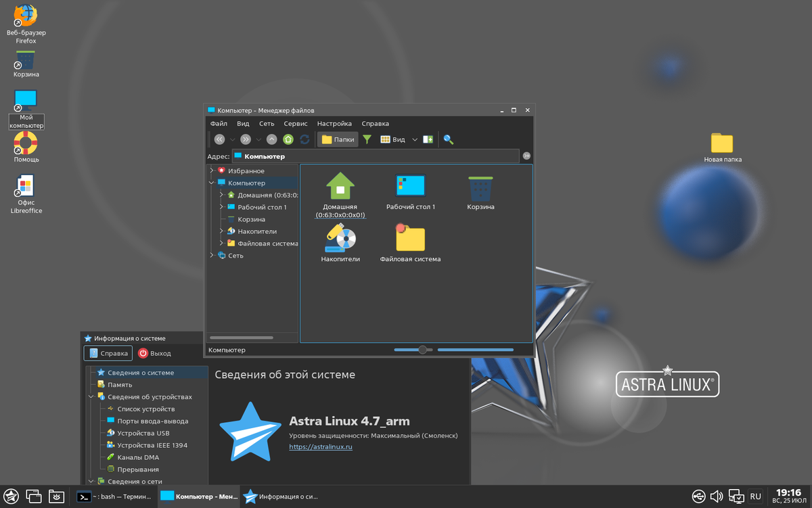The height and width of the screenshot is (508, 812).
Task: Select Устройства IEEE 1394 entry
Action: coord(152,446)
